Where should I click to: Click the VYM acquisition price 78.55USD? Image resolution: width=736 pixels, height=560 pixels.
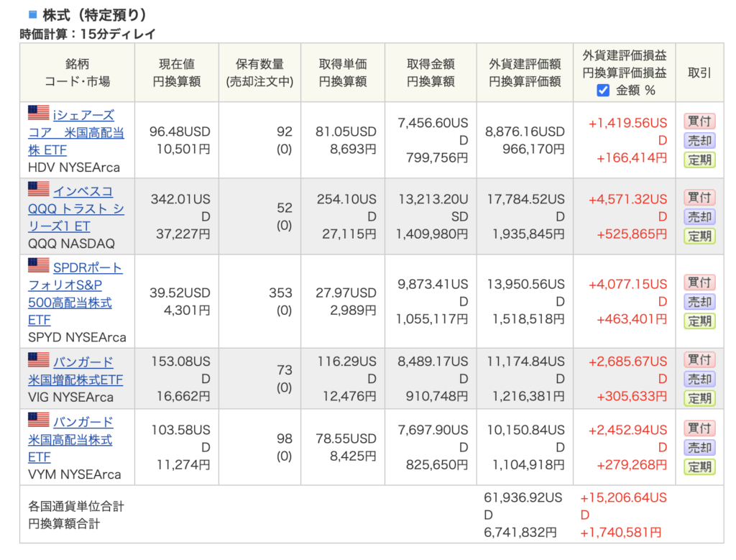[346, 439]
